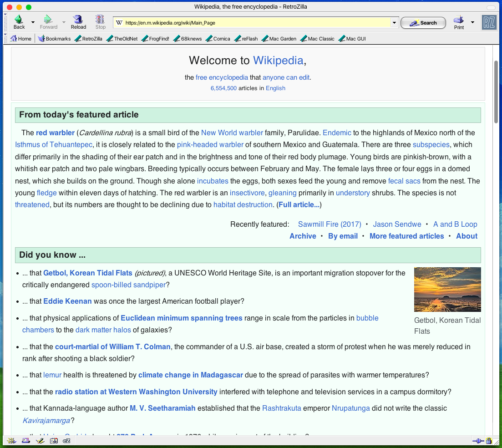Open the Cornica bookmark
502x448 pixels.
point(218,39)
